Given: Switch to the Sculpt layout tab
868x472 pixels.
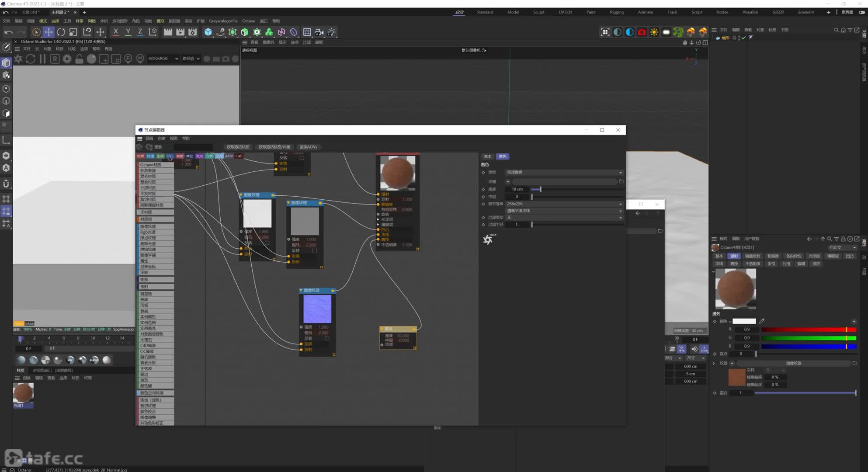Looking at the screenshot, I should [x=538, y=12].
